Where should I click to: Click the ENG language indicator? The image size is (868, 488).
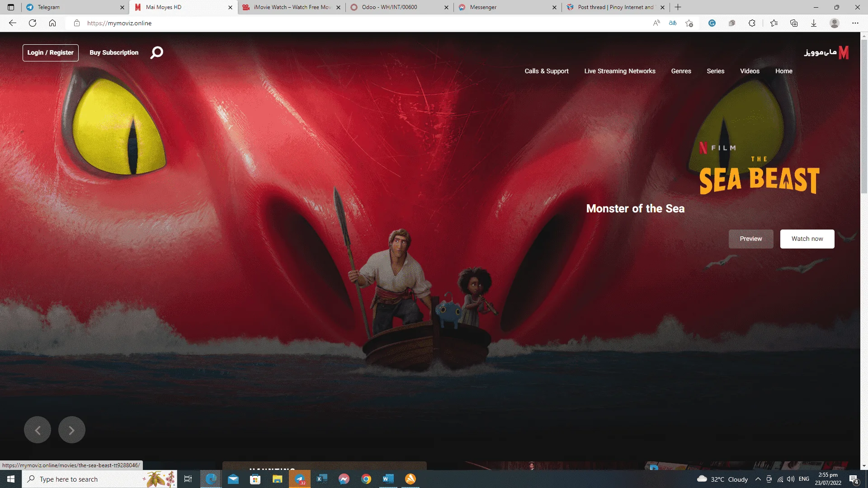tap(804, 479)
